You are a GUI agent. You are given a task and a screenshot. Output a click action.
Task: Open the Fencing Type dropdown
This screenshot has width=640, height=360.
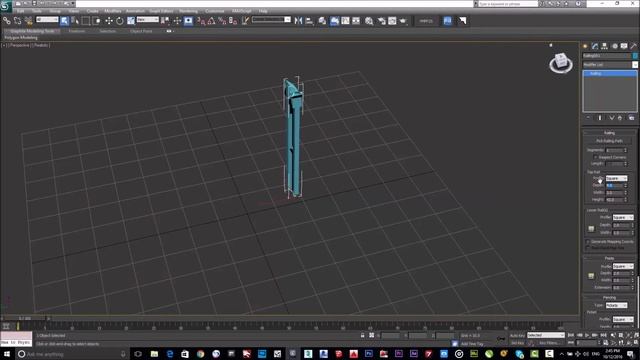[x=617, y=305]
